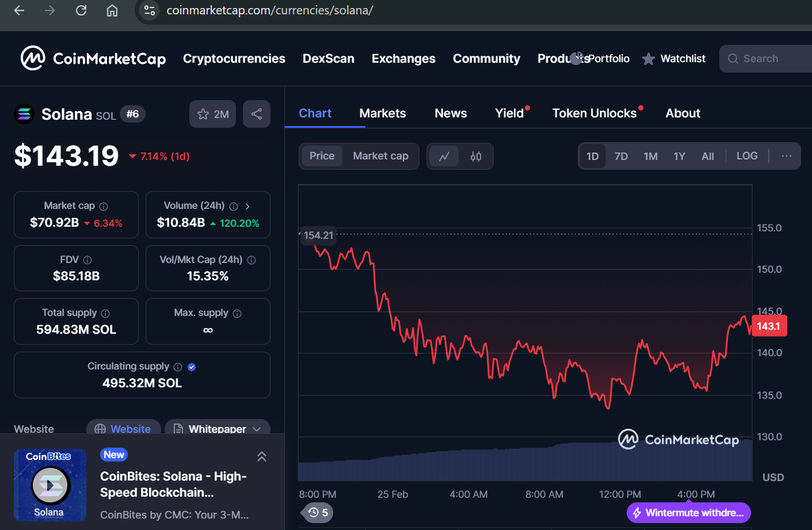Viewport: 812px width, 530px height.
Task: Open the Markets tab
Action: click(382, 113)
